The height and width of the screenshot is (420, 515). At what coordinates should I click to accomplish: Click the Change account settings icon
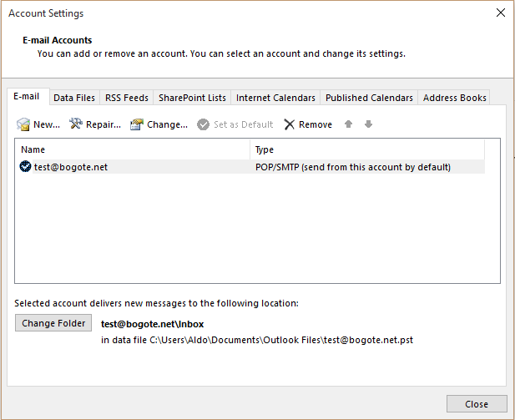pos(137,124)
